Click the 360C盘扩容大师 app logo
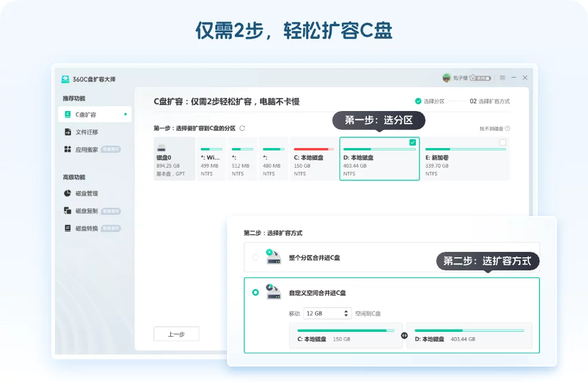Image resolution: width=588 pixels, height=382 pixels. click(66, 79)
